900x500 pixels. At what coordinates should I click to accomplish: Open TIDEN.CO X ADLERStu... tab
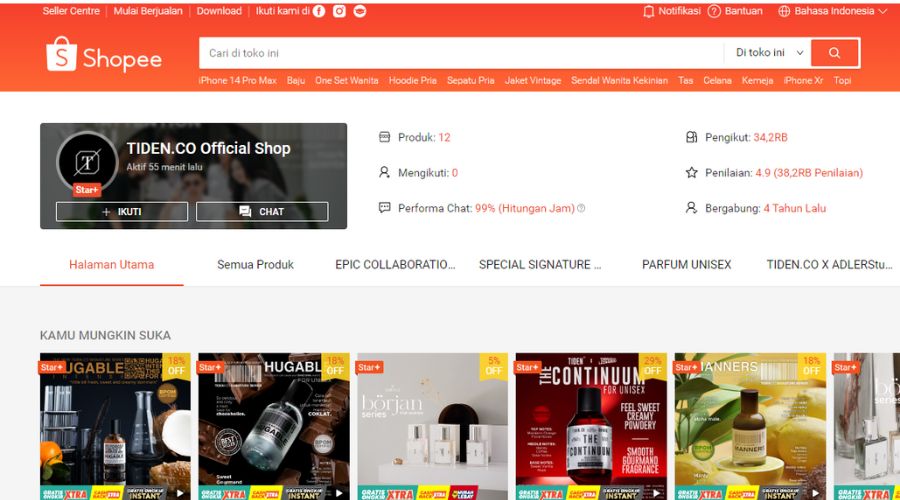[x=829, y=265]
